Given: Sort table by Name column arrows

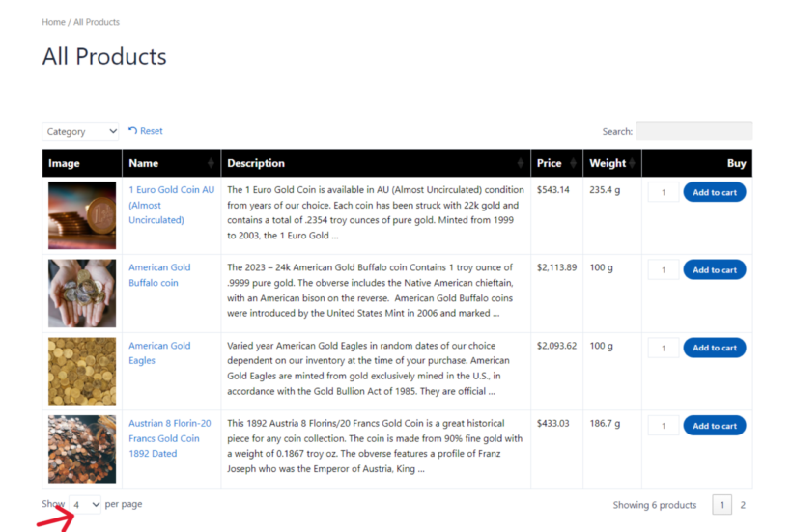Looking at the screenshot, I should click(x=211, y=163).
